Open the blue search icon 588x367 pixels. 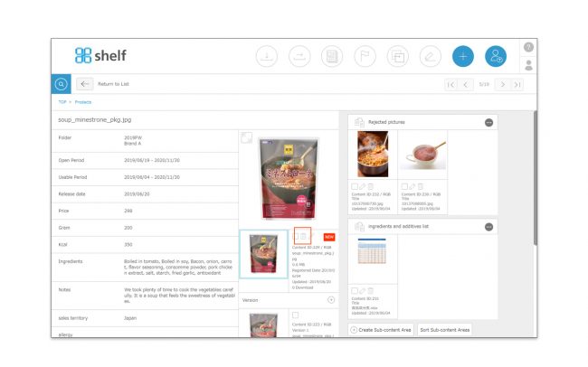[61, 84]
